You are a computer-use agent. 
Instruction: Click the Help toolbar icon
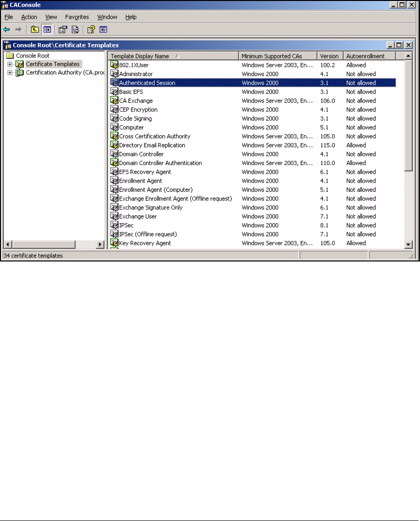(x=91, y=30)
